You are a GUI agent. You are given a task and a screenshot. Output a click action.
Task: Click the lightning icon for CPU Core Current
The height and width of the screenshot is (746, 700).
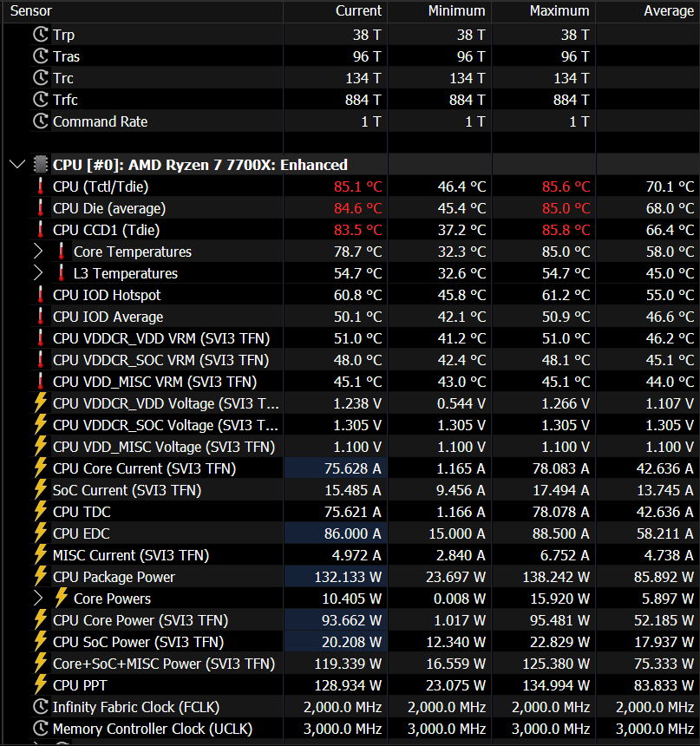point(41,468)
